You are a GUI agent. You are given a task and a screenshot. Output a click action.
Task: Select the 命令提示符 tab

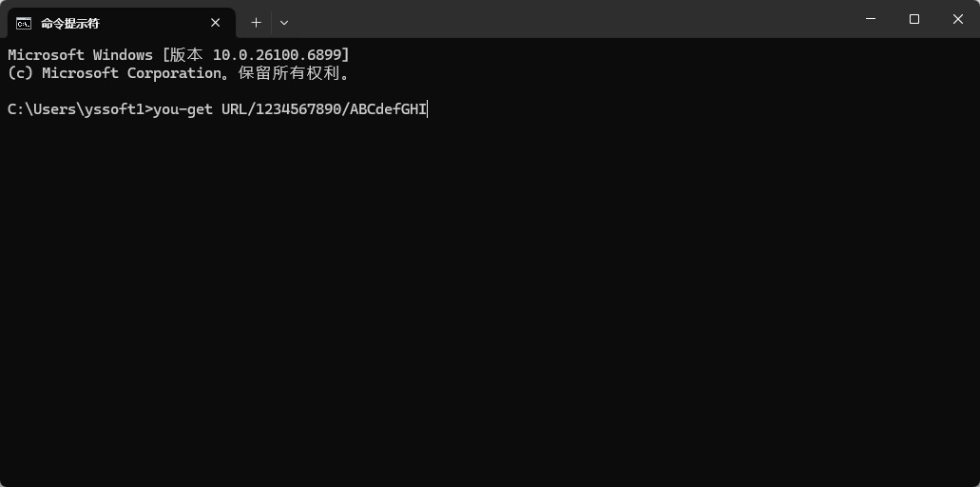coord(105,23)
